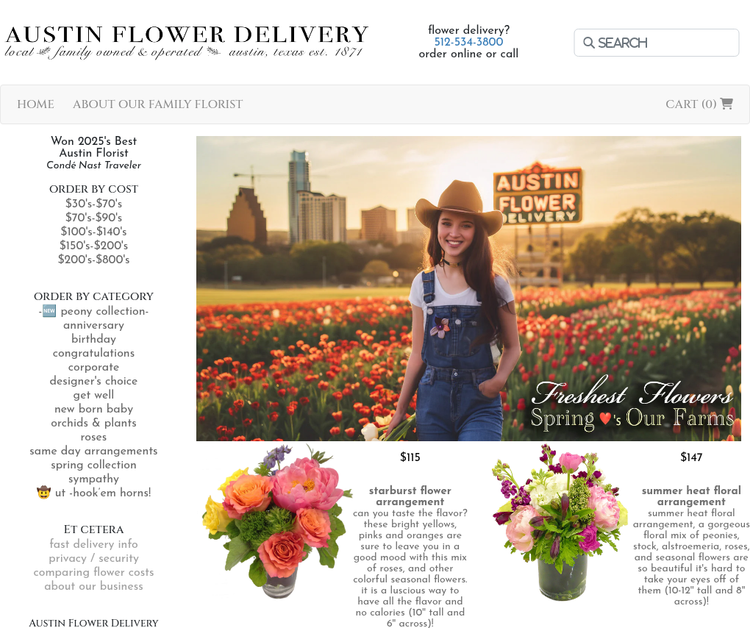Viewport: 750px width, 628px height.
Task: Open the designer's choice category
Action: [x=94, y=381]
